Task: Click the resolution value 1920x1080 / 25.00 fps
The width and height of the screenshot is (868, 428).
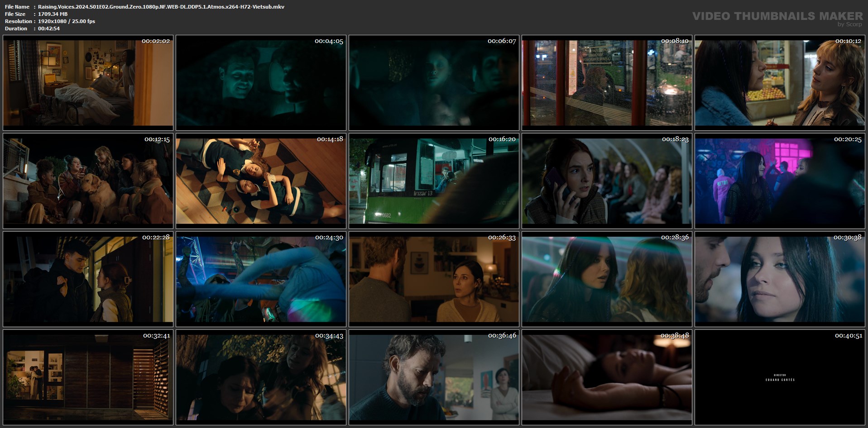Action: (67, 21)
